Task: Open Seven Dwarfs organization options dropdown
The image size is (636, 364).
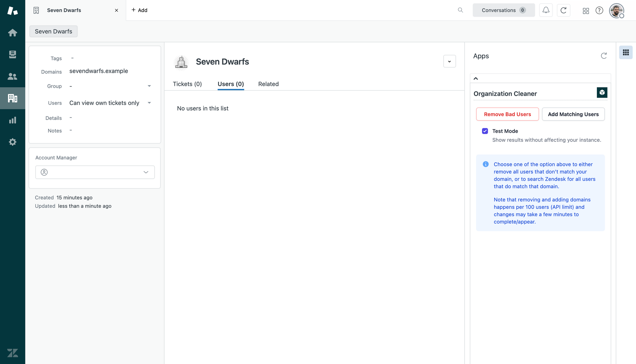Action: pos(449,61)
